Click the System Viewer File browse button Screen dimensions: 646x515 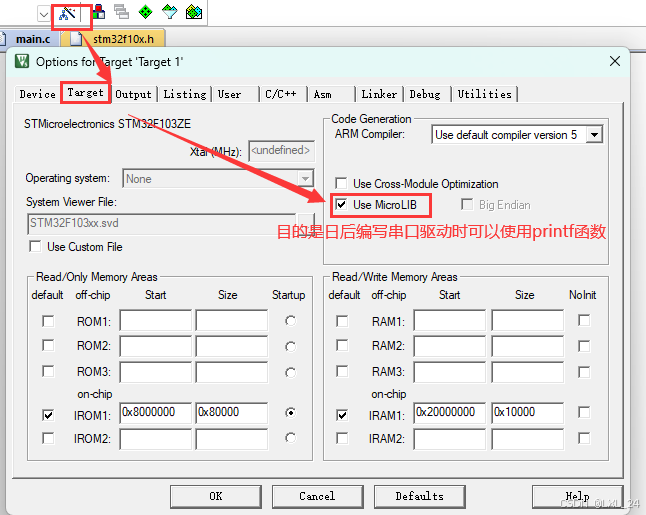coord(305,223)
